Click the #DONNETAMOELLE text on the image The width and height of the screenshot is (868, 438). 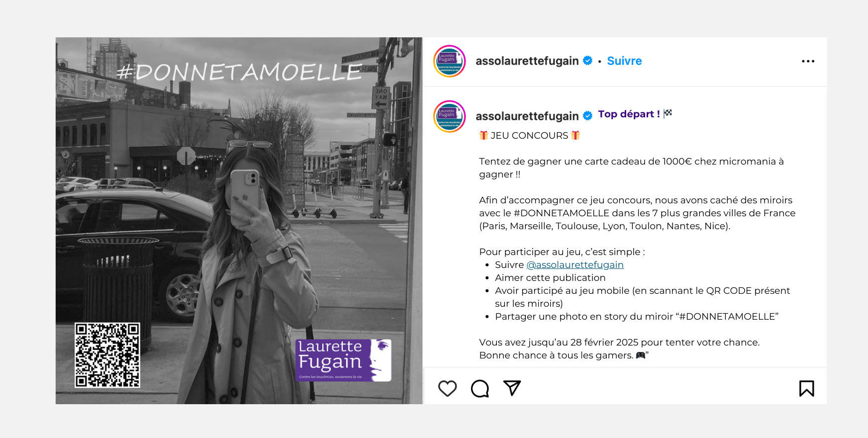(x=239, y=73)
